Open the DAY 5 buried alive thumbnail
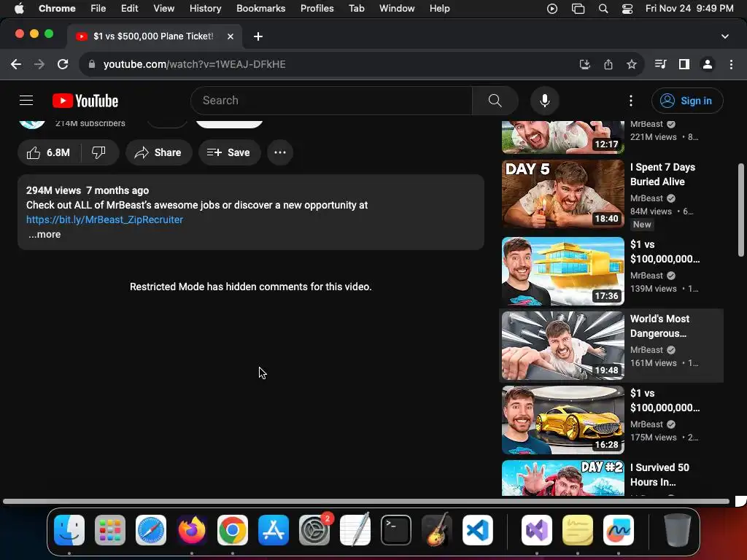Viewport: 747px width, 560px height. (x=563, y=194)
